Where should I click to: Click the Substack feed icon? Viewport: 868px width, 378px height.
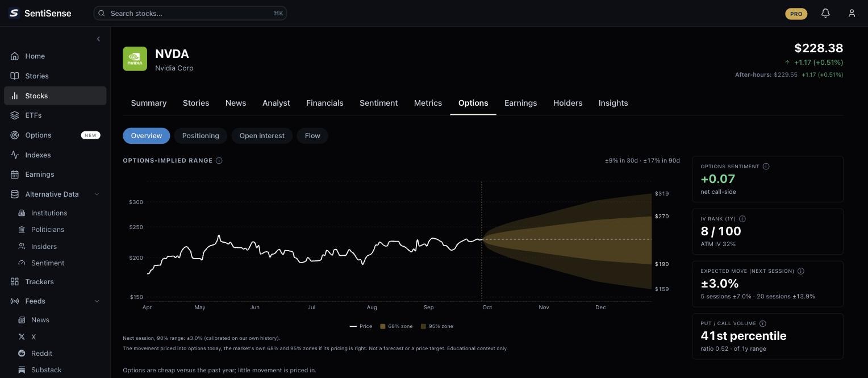click(x=22, y=370)
